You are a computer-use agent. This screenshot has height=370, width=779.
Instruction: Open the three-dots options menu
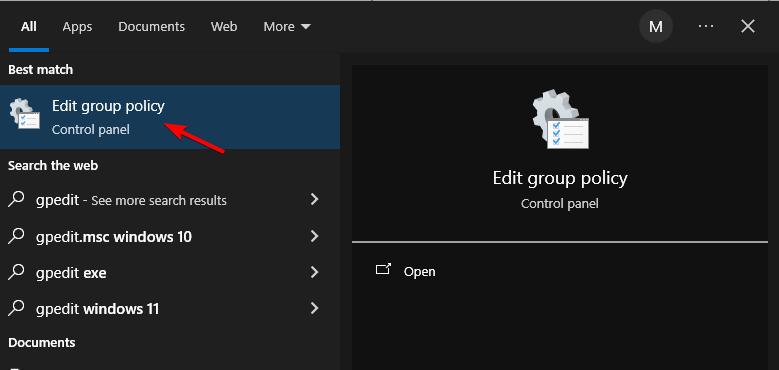(x=705, y=26)
